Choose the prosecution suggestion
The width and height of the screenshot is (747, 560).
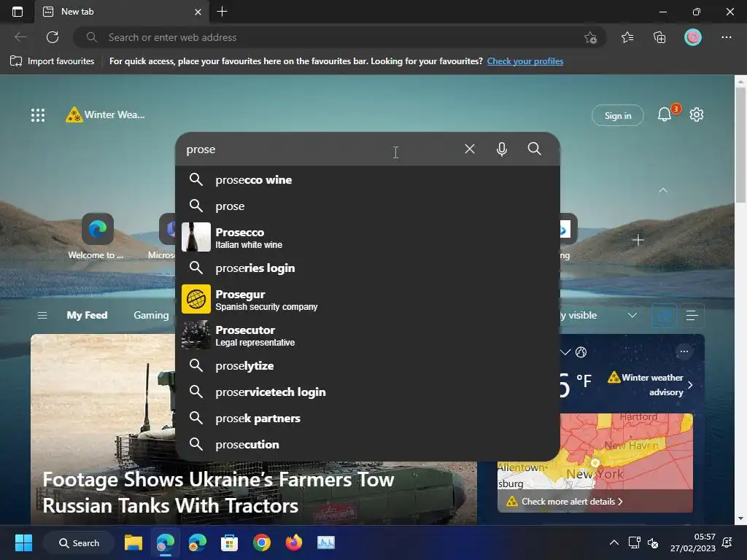tap(368, 444)
